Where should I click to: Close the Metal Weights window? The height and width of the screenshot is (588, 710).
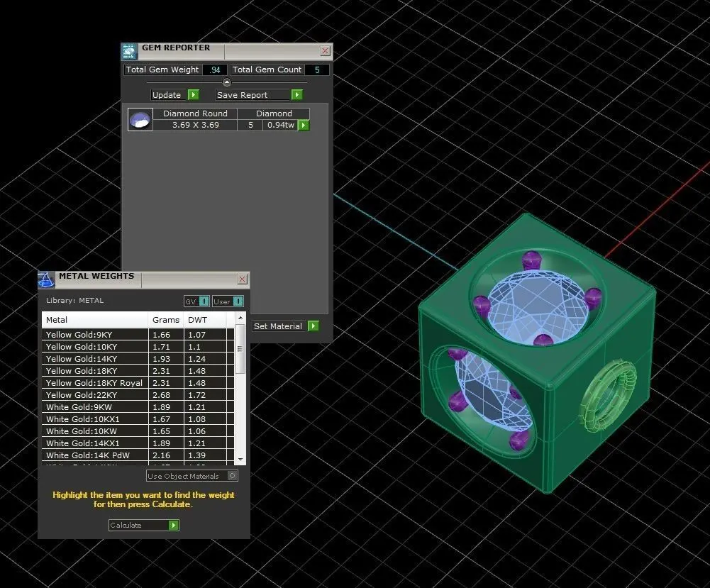coord(243,279)
